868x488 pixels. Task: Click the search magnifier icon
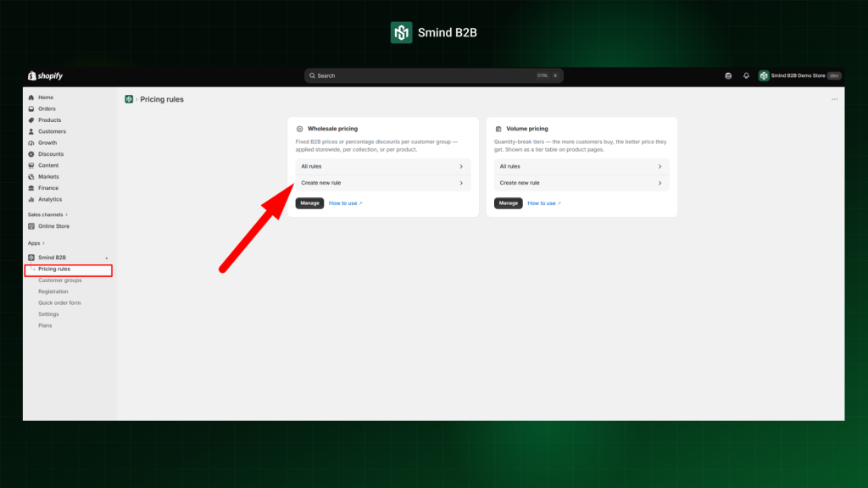[x=312, y=75]
